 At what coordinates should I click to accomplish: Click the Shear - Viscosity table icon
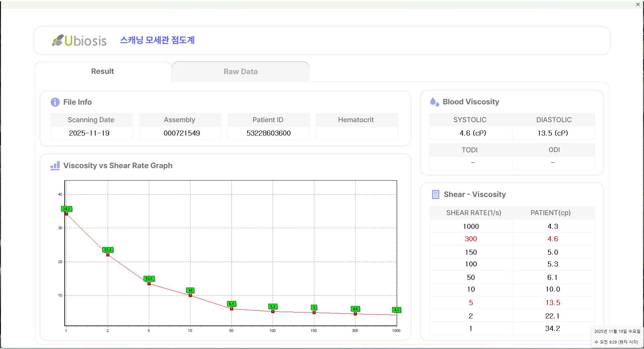tap(435, 195)
